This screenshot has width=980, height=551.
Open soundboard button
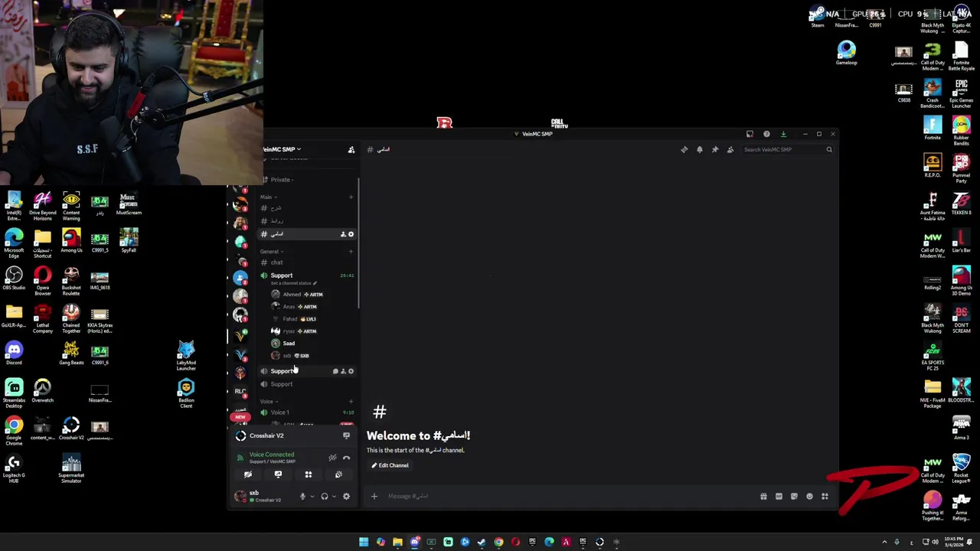pyautogui.click(x=338, y=474)
